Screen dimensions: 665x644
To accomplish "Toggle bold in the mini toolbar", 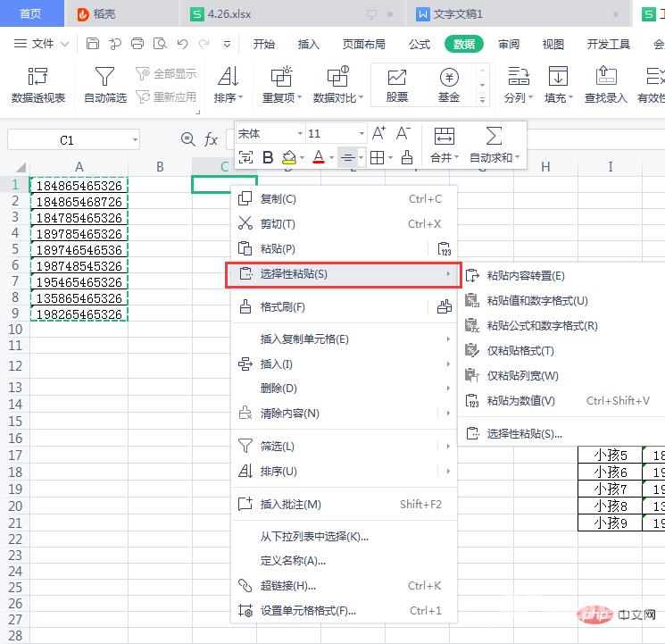I will click(268, 158).
